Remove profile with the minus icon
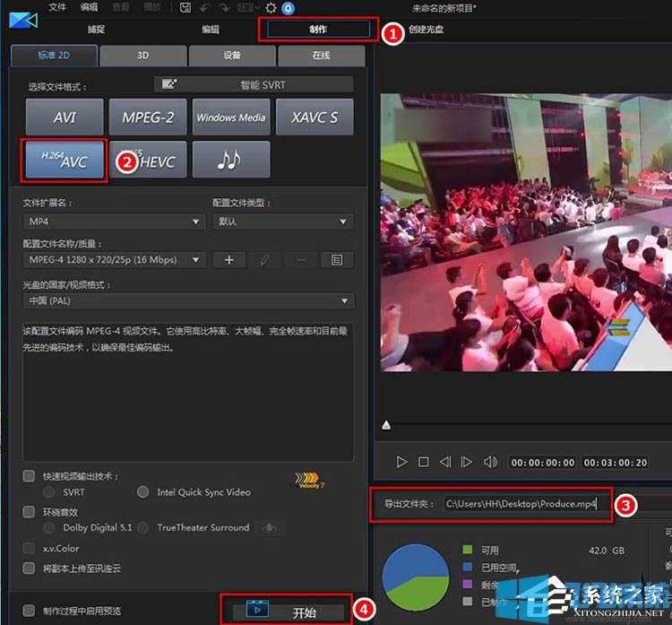This screenshot has height=625, width=672. click(x=301, y=260)
